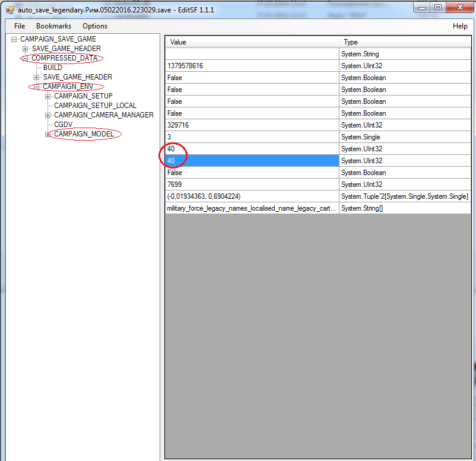The image size is (476, 461).
Task: Collapse the COMPRESSED_DATA node
Action: (26, 58)
